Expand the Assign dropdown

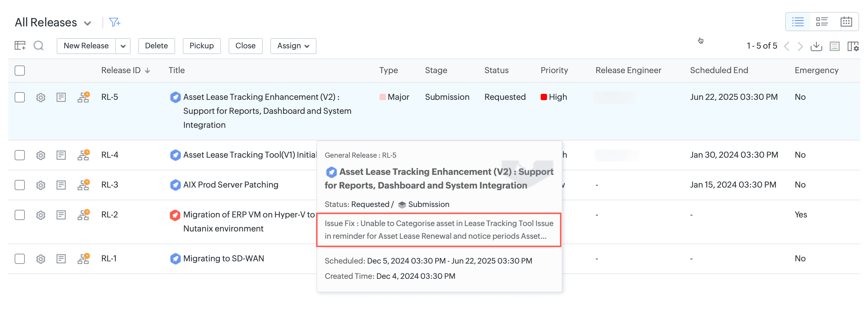(293, 46)
